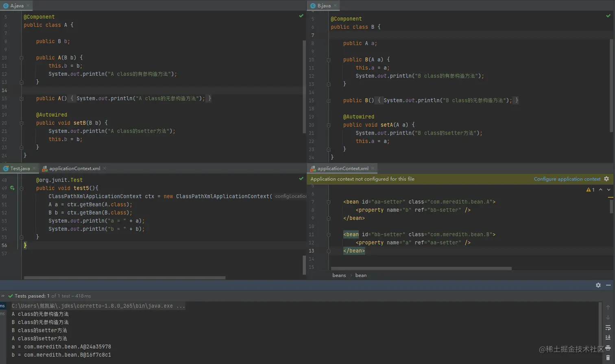Click the 'beans' breadcrumb in the XML editor
Screen dimensions: 615x364
(x=339, y=275)
